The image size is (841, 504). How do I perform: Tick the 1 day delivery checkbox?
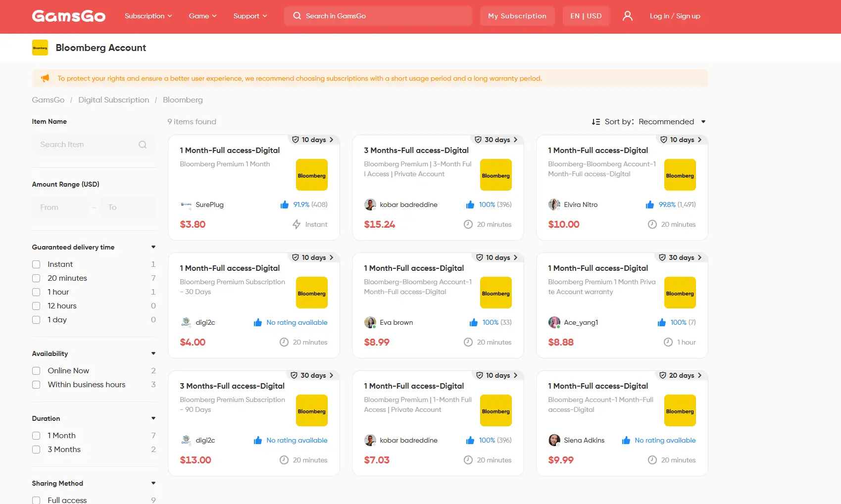36,320
